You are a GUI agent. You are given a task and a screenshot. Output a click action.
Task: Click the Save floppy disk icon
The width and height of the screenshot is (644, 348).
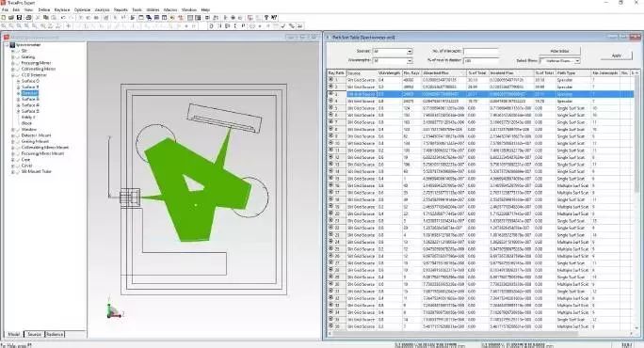pos(19,18)
